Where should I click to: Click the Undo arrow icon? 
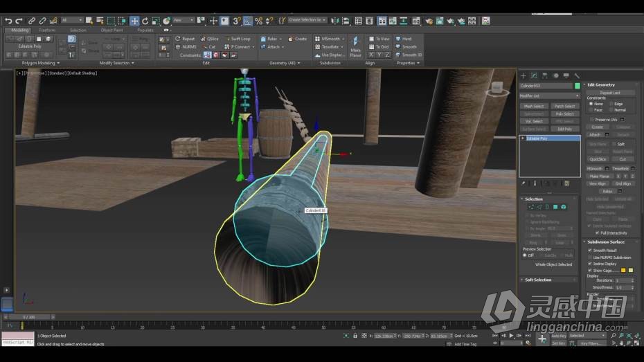[x=8, y=21]
